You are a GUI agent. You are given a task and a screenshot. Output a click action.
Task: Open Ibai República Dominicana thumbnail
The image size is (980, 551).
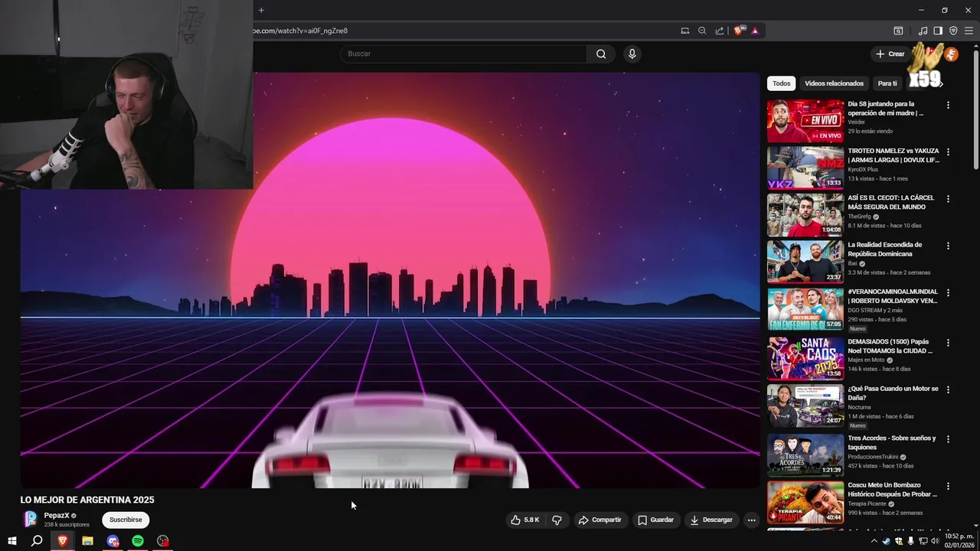pos(805,262)
